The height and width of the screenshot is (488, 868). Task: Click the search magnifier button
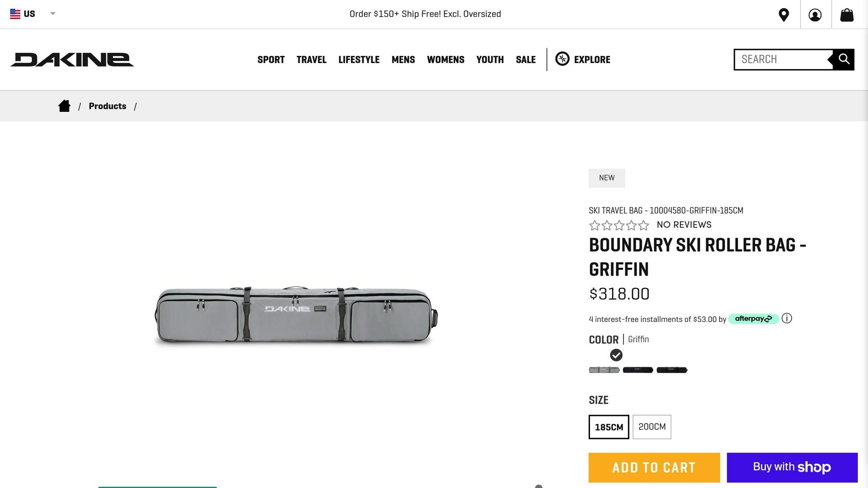(843, 59)
